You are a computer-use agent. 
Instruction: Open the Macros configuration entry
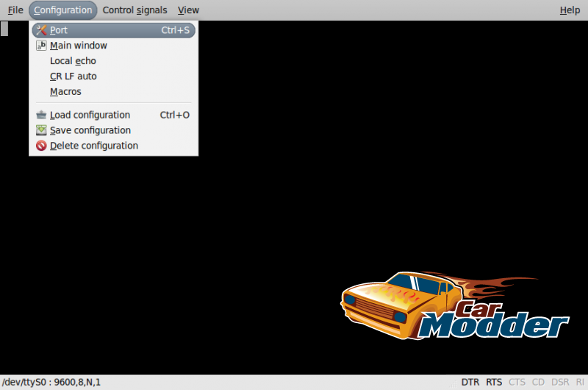click(114, 91)
